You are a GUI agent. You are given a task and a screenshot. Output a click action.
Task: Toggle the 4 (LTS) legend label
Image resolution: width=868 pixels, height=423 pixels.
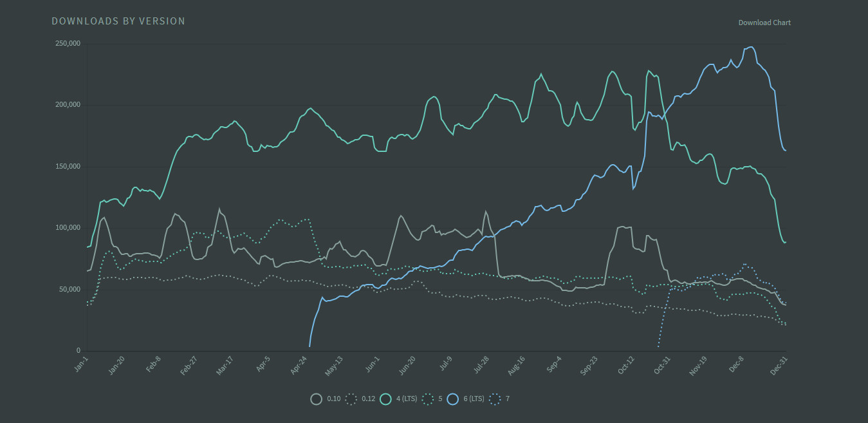406,399
